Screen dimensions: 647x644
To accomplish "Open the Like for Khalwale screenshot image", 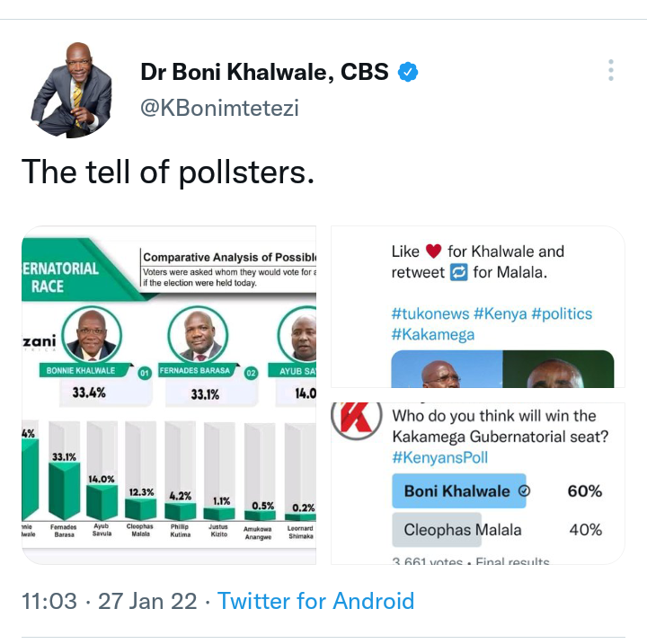I will [478, 307].
